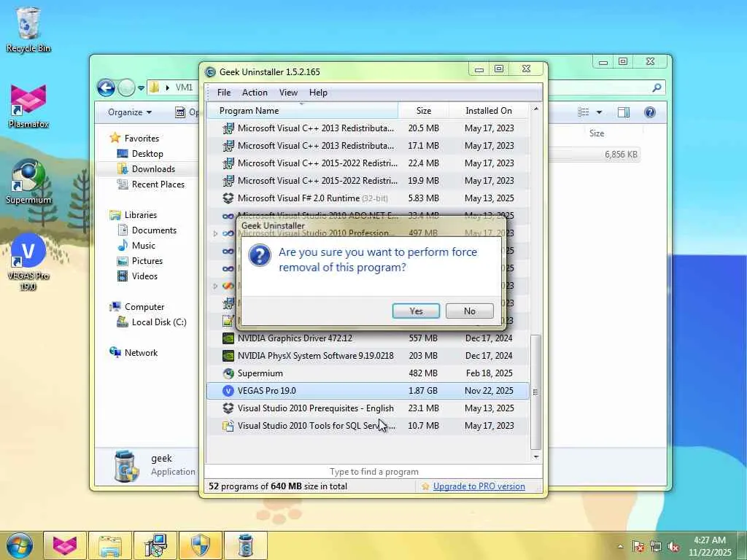Click scroll up arrow in program list

click(x=536, y=109)
